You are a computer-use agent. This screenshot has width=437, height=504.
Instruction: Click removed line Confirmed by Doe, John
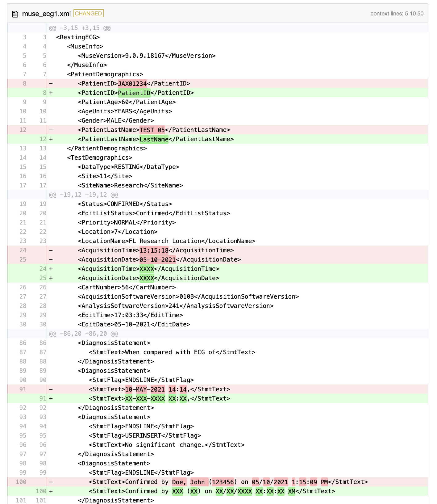tap(228, 482)
